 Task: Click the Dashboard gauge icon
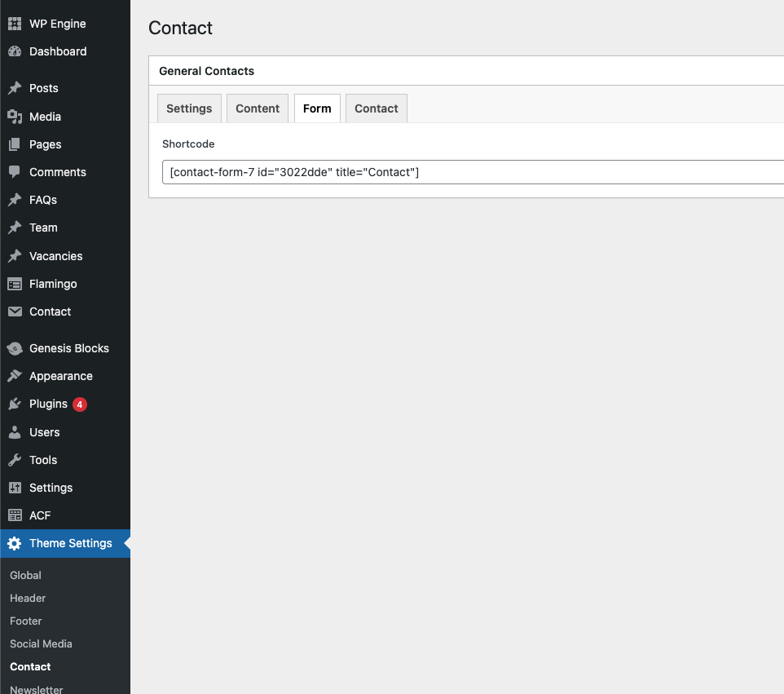pyautogui.click(x=15, y=51)
